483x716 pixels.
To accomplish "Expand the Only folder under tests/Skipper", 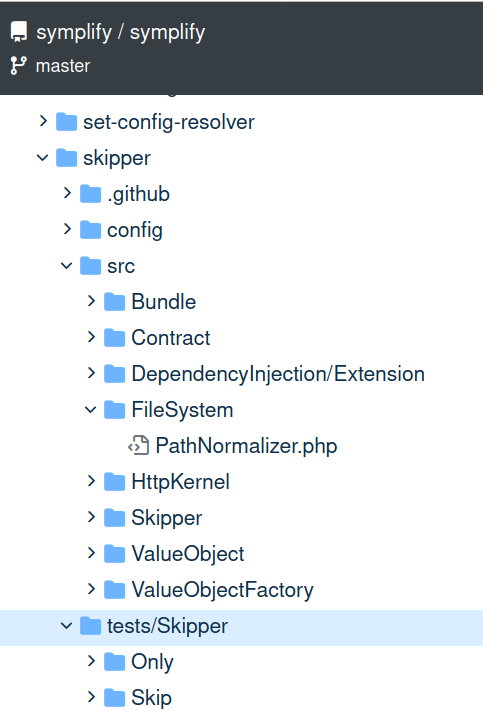I will [91, 661].
